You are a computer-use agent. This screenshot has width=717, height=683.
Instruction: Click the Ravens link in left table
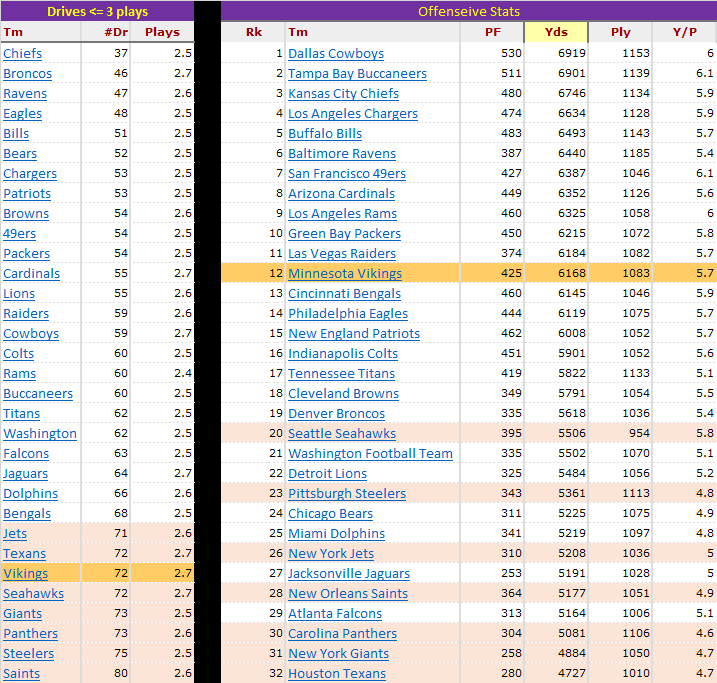pyautogui.click(x=25, y=94)
